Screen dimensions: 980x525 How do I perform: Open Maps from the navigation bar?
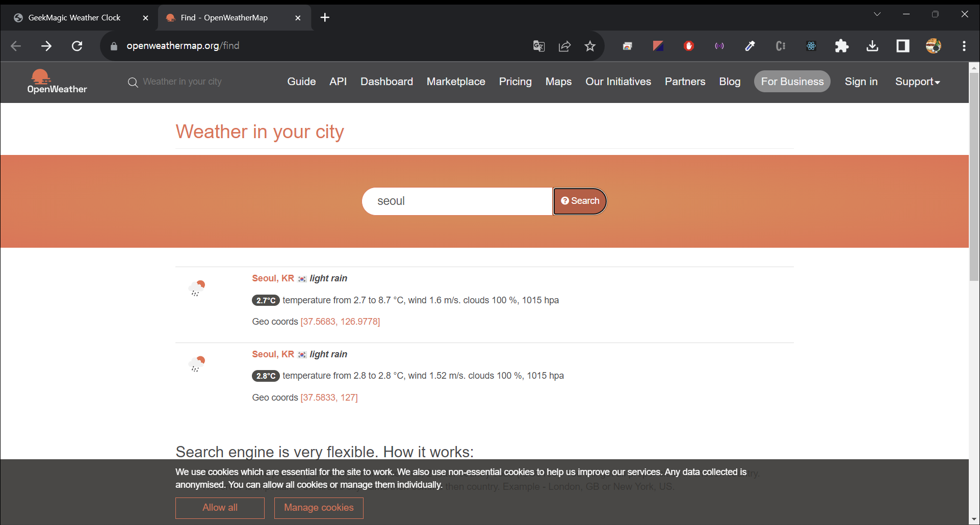[558, 82]
